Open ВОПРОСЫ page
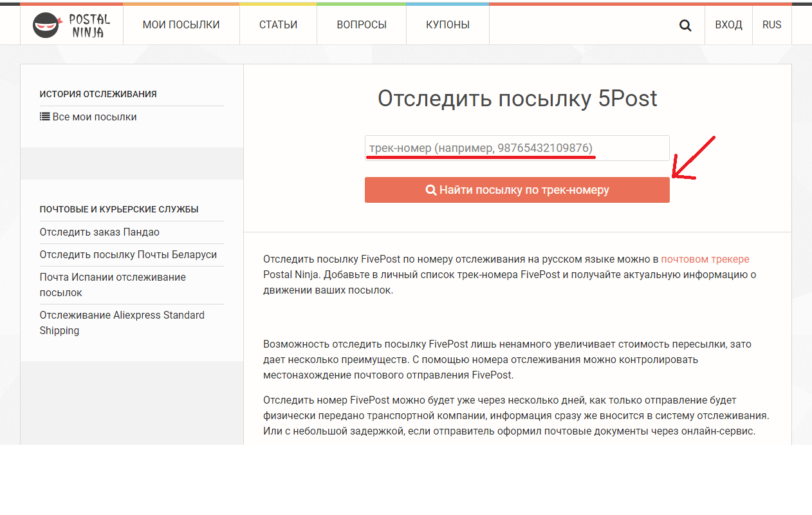 click(x=362, y=25)
